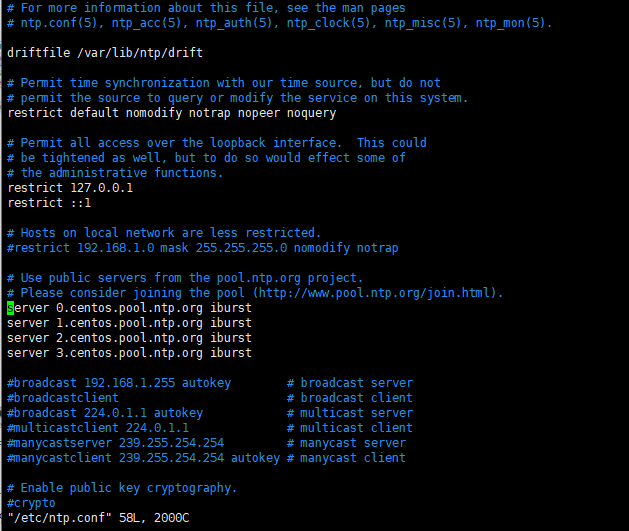This screenshot has width=629, height=531.
Task: Click the commented restrict 192.168.1.0 mask line
Action: [203, 248]
